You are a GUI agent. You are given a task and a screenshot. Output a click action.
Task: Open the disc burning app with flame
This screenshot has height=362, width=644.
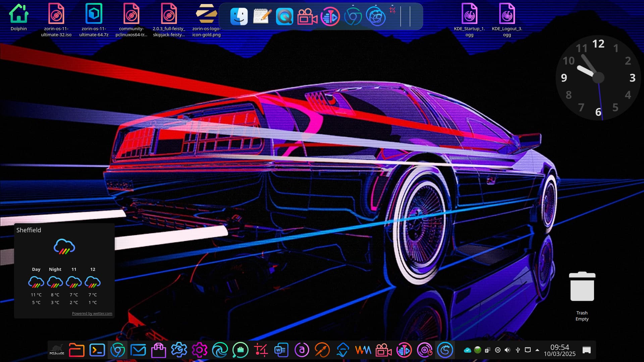coord(425,350)
